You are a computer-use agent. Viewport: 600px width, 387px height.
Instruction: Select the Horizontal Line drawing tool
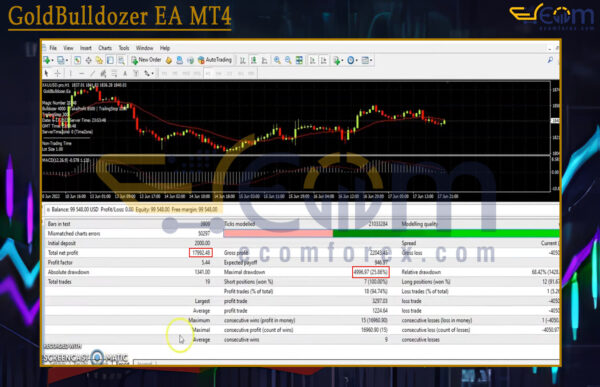(x=82, y=73)
